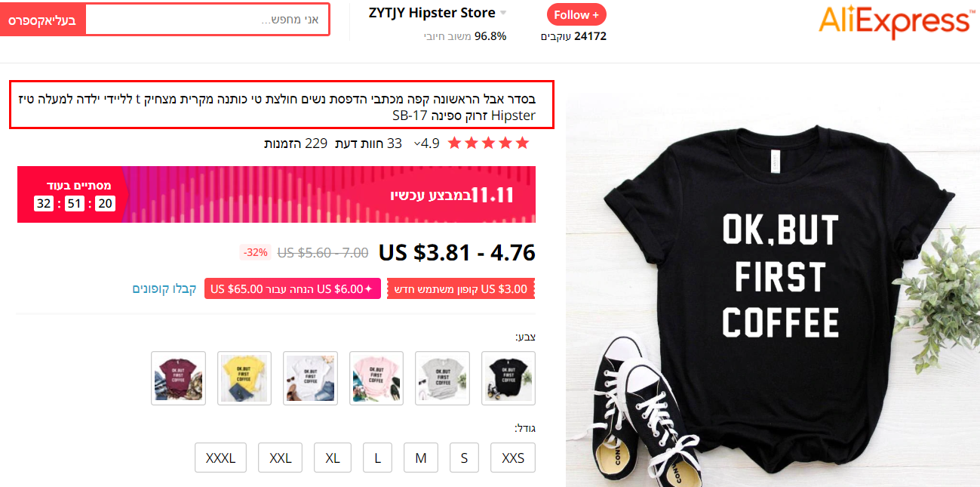Select the black t-shirt color option

click(x=508, y=378)
